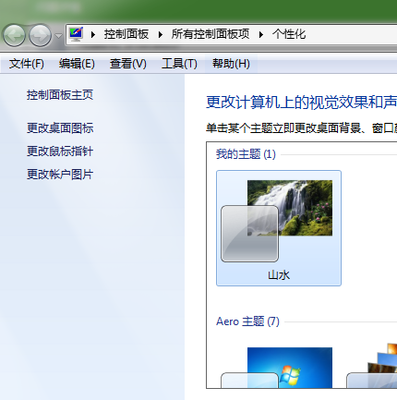Go to 控制面板主页 link
397x400 pixels.
coord(60,95)
